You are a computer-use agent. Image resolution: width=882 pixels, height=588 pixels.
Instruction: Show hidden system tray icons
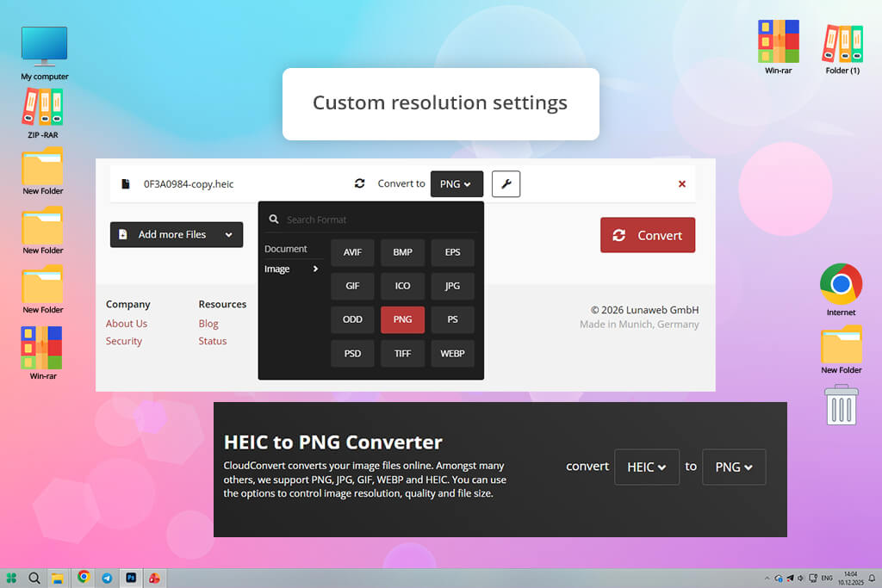click(x=767, y=579)
